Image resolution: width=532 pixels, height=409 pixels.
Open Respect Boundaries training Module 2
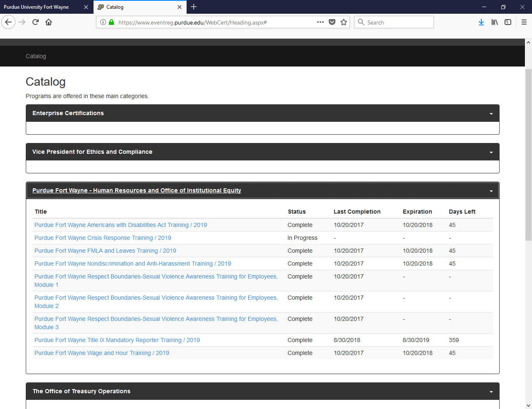coord(156,302)
